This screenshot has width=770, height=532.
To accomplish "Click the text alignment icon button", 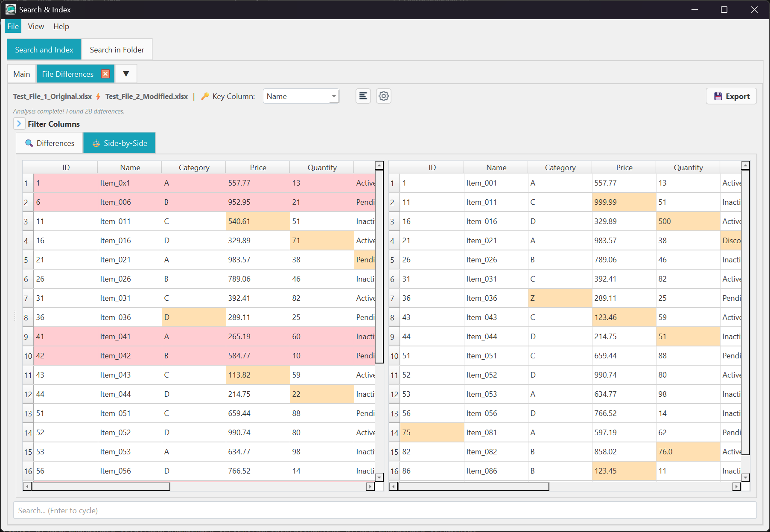I will click(x=363, y=96).
